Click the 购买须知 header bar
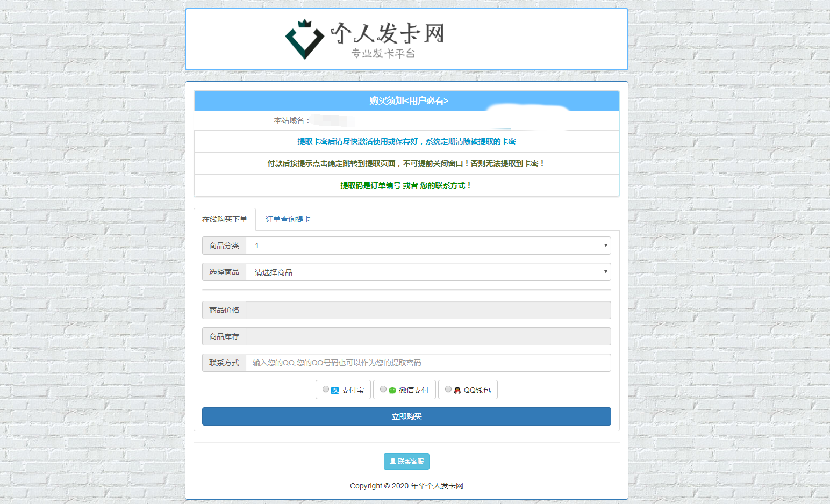 (x=406, y=101)
